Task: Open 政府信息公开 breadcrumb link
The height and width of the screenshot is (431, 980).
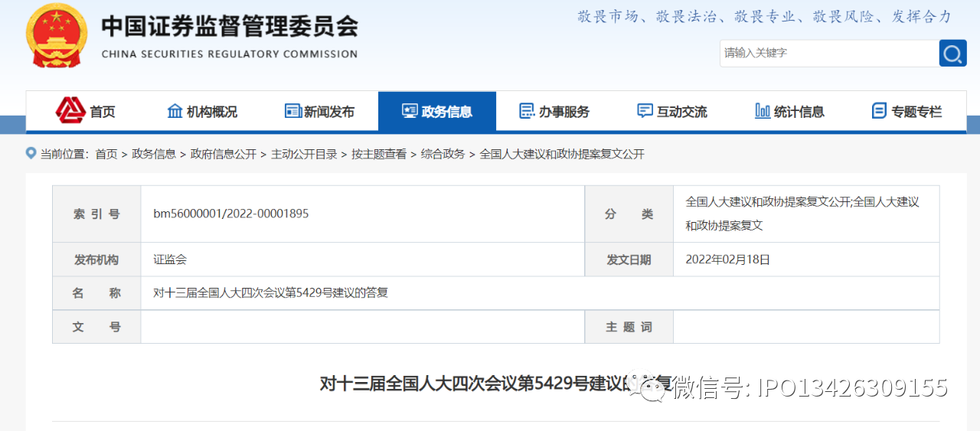Action: click(x=224, y=154)
